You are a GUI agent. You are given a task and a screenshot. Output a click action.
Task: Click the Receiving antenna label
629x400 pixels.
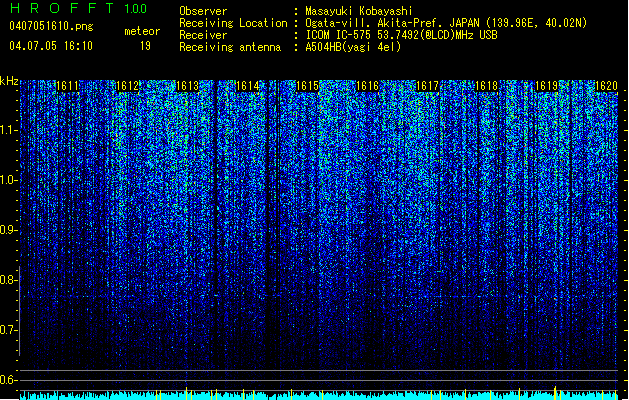point(230,47)
